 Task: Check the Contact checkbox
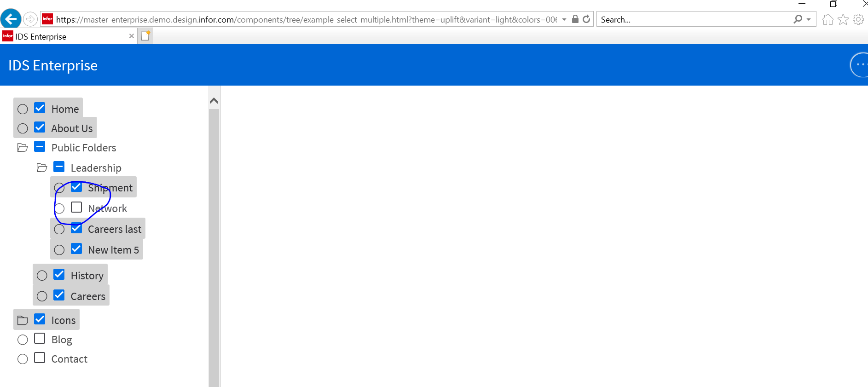click(40, 358)
